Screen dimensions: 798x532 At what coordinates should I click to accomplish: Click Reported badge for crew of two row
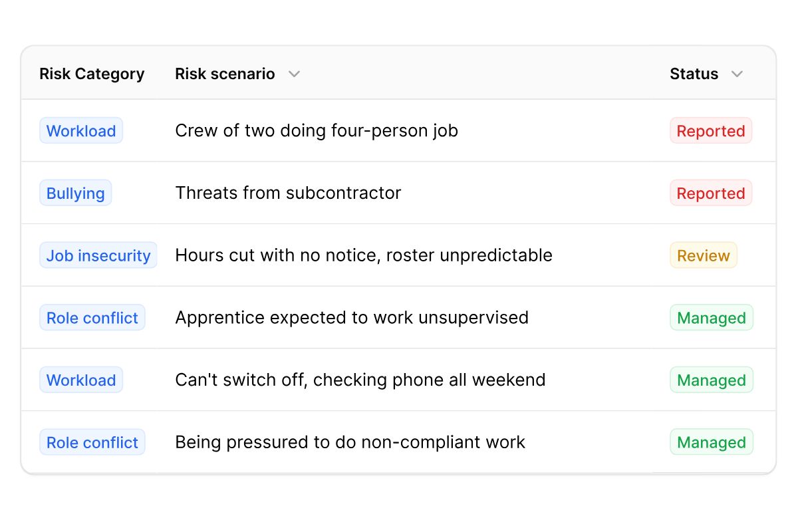[x=711, y=131]
